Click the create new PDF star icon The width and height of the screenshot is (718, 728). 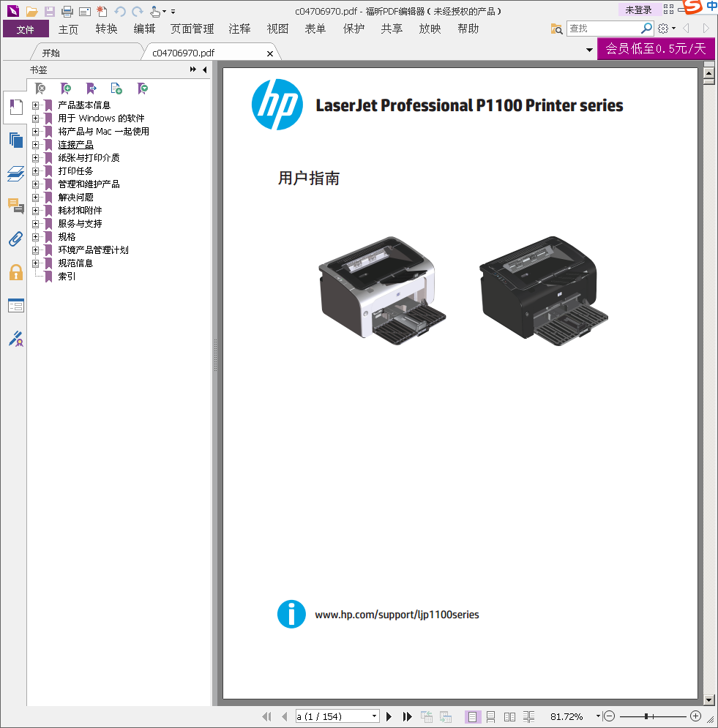pyautogui.click(x=102, y=11)
